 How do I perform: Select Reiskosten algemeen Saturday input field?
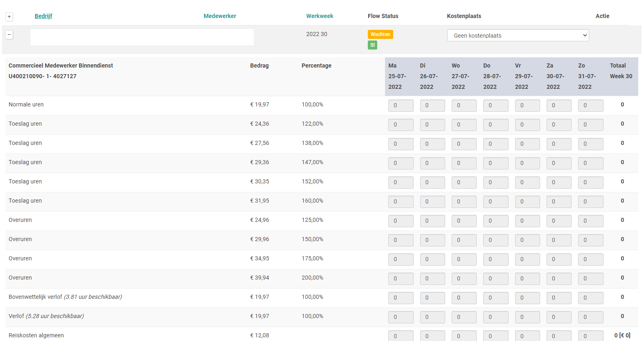pos(559,336)
